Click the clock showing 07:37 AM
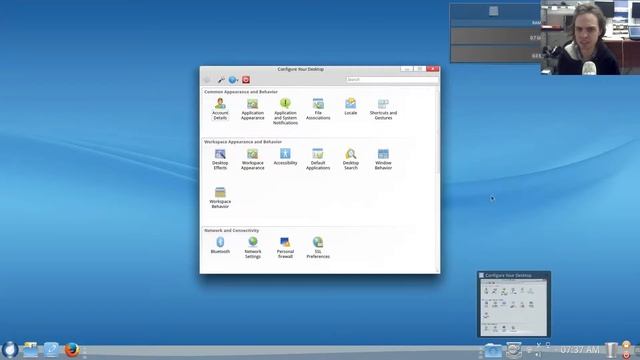 pyautogui.click(x=580, y=350)
